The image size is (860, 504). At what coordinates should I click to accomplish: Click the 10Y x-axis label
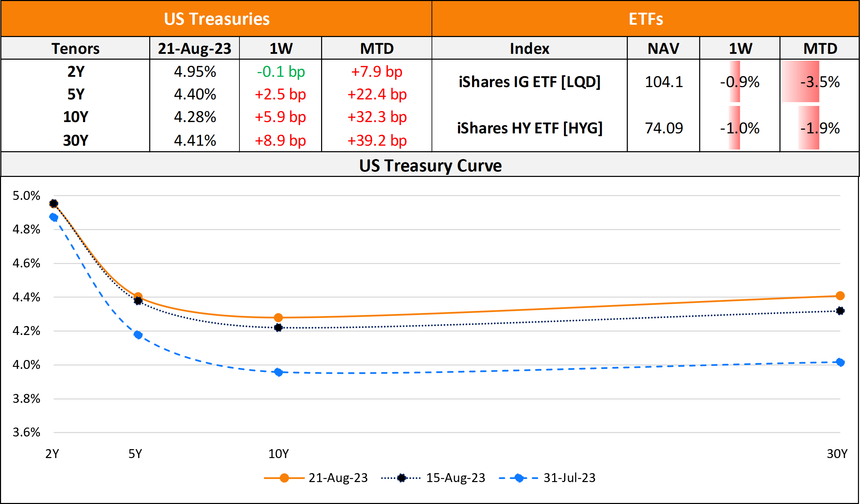coord(278,454)
